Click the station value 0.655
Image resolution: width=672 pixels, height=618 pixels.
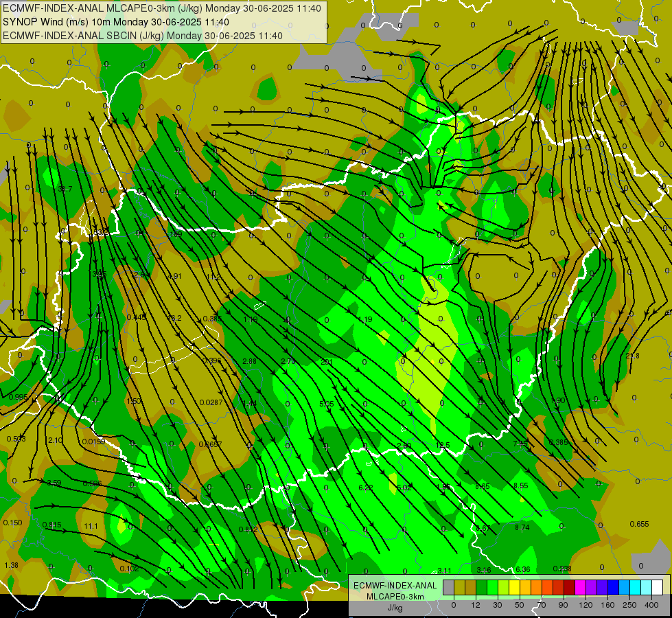pyautogui.click(x=640, y=524)
